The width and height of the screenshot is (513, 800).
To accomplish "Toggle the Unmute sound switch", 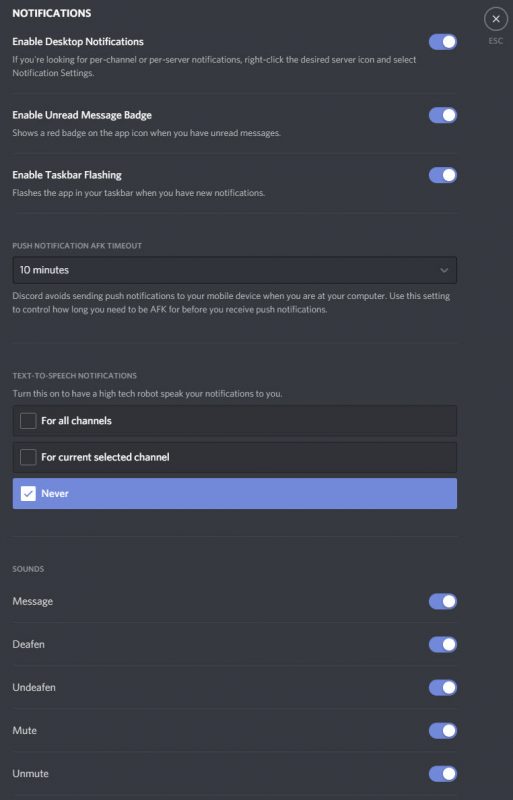I will [x=443, y=773].
